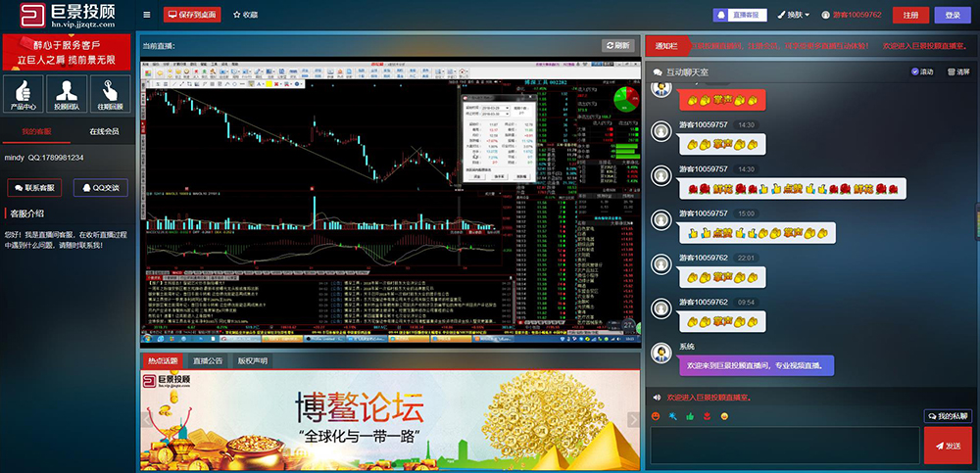Click banner previous arrow

[147, 420]
